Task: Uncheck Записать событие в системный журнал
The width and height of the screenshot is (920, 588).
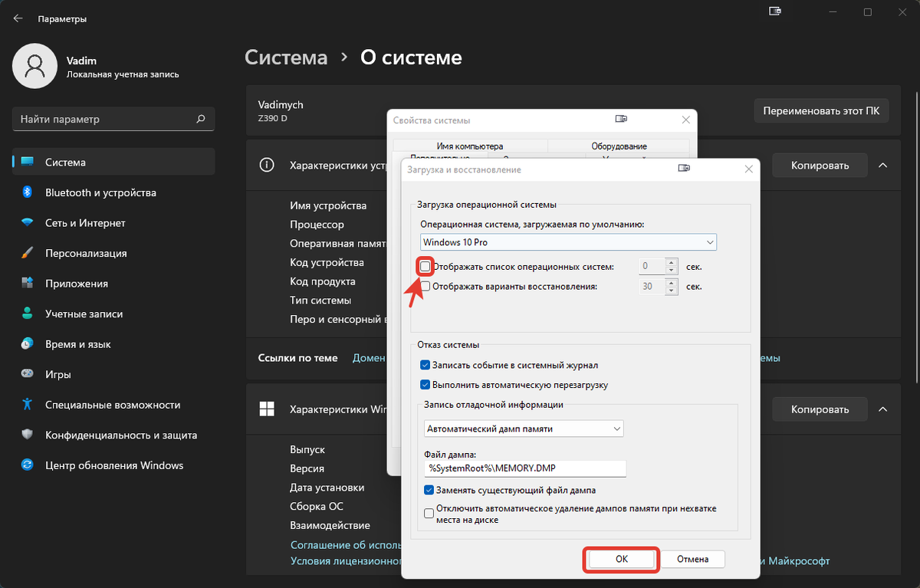Action: (426, 365)
